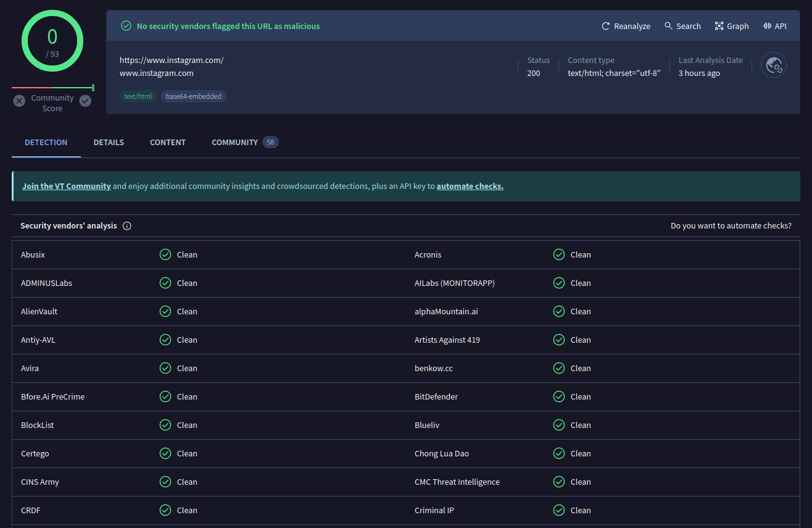This screenshot has width=812, height=528.
Task: Click the BitDefender vendor name
Action: [x=436, y=396]
